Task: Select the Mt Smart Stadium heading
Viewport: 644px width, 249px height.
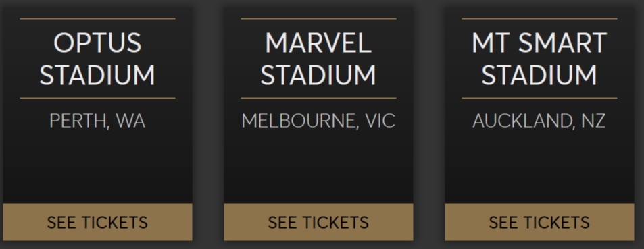Action: point(539,59)
